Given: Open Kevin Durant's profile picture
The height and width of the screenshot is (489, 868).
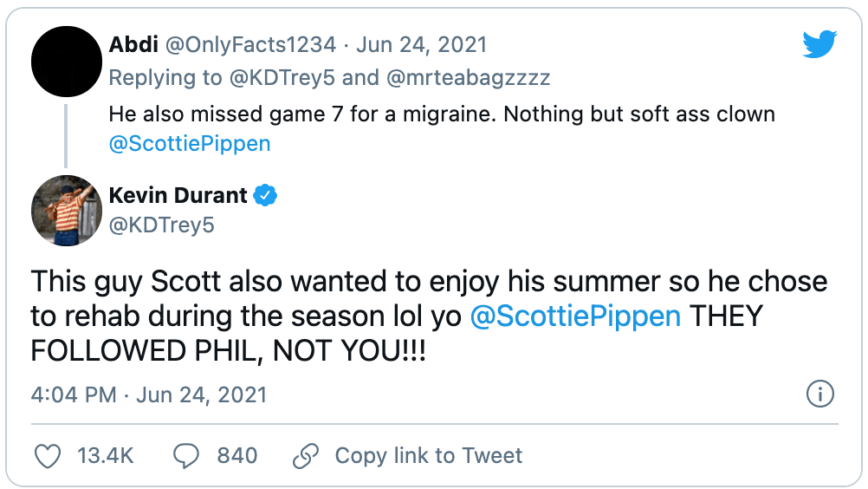Looking at the screenshot, I should [x=67, y=211].
